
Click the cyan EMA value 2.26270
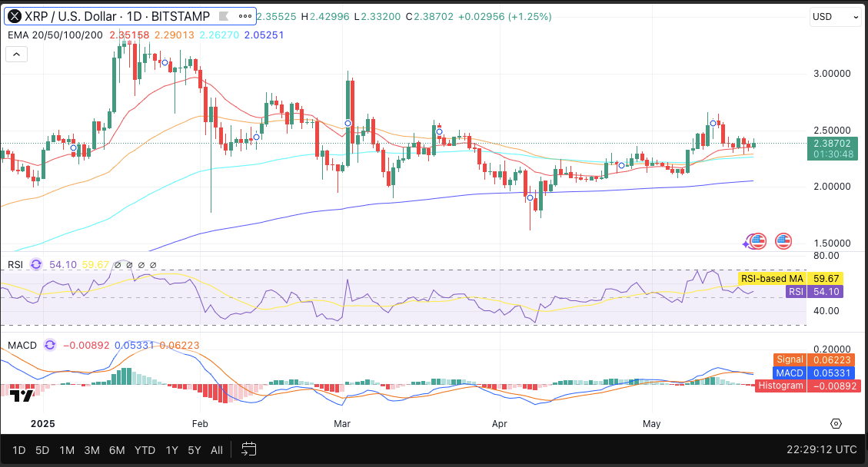[x=219, y=35]
